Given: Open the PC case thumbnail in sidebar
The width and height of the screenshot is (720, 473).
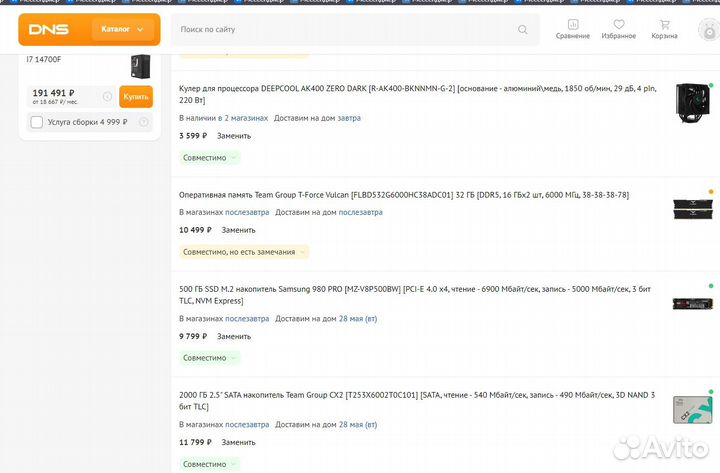Looking at the screenshot, I should (141, 66).
